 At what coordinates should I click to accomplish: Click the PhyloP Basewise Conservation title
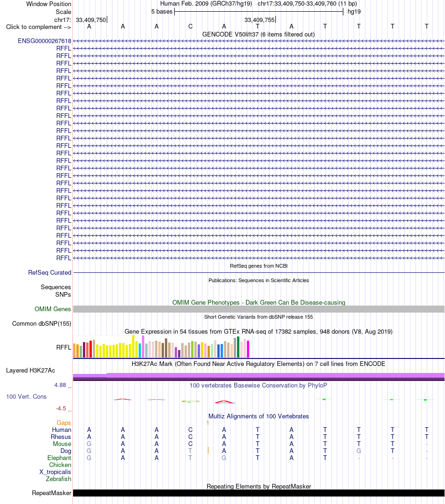(x=259, y=386)
